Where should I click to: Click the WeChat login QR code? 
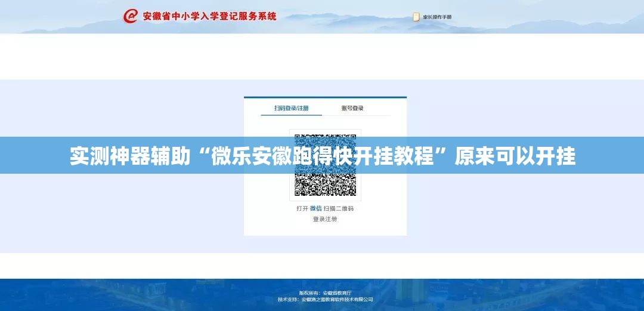[326, 165]
